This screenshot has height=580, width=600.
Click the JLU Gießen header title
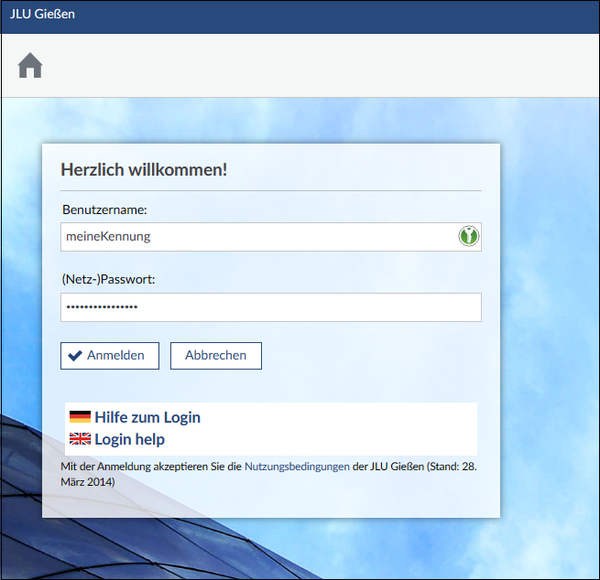[42, 14]
